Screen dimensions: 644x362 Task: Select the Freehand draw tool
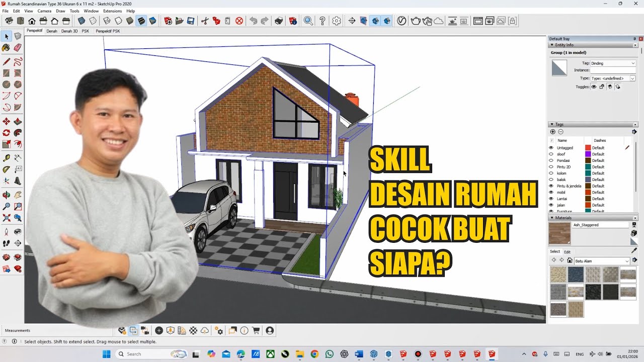pos(18,62)
